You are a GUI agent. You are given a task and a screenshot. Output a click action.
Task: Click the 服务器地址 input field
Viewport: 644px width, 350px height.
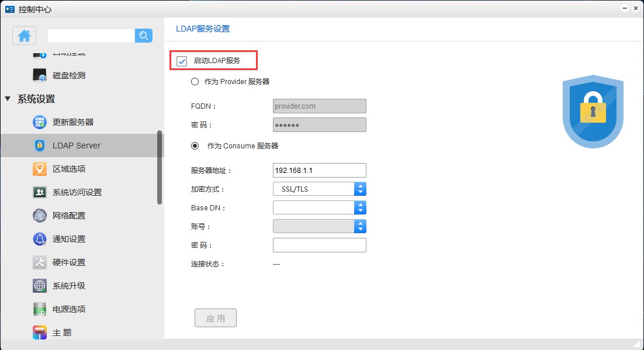click(x=319, y=170)
